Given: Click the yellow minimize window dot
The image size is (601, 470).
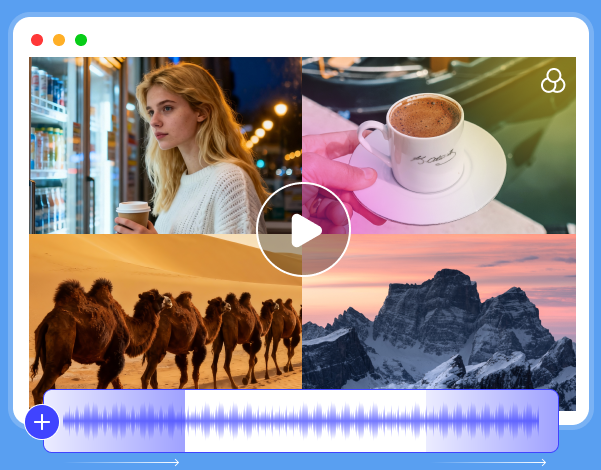Looking at the screenshot, I should 59,40.
